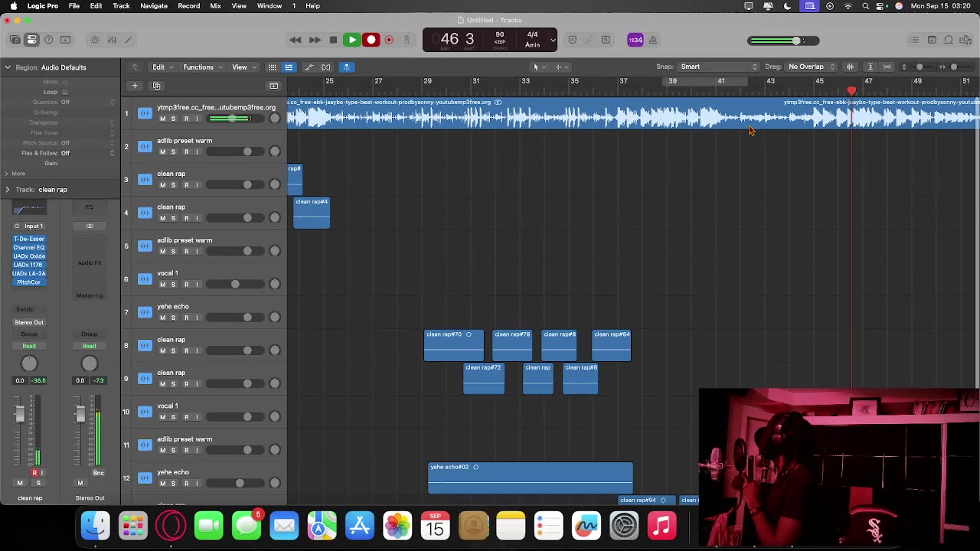Click the Add Track plus button
Viewport: 980px width, 551px height.
(135, 86)
